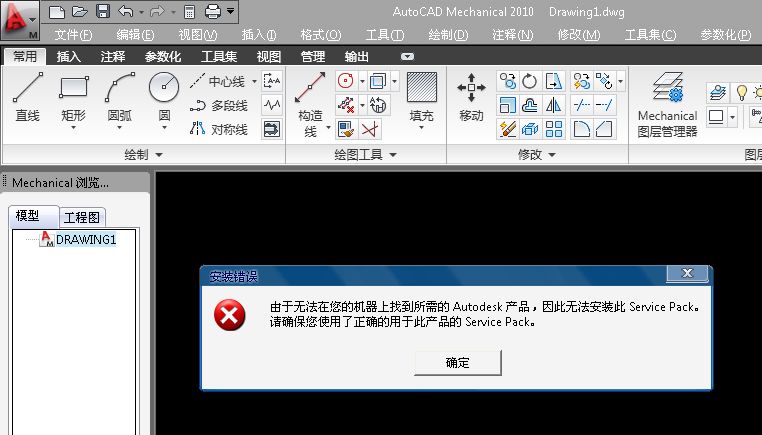Open the AutoCAD application menu button
762x435 pixels.
coord(19,20)
